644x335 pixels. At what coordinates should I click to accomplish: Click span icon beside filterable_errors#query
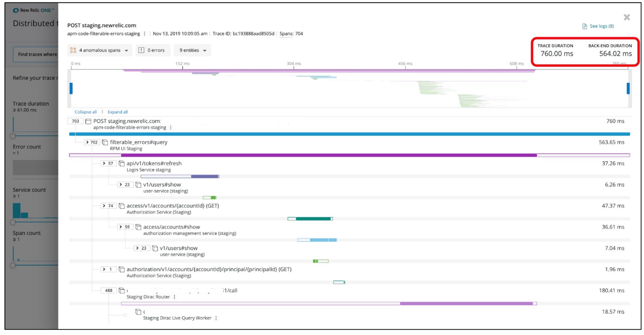(105, 142)
